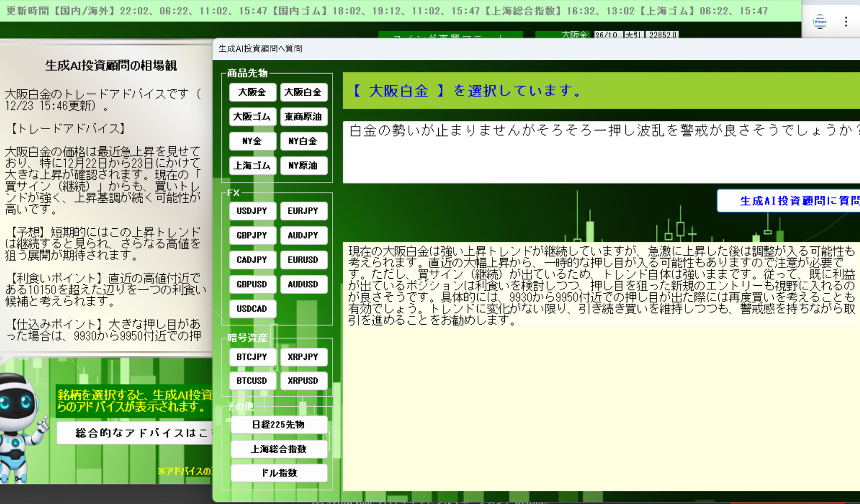Select the USDJPY currency pair

tap(252, 211)
